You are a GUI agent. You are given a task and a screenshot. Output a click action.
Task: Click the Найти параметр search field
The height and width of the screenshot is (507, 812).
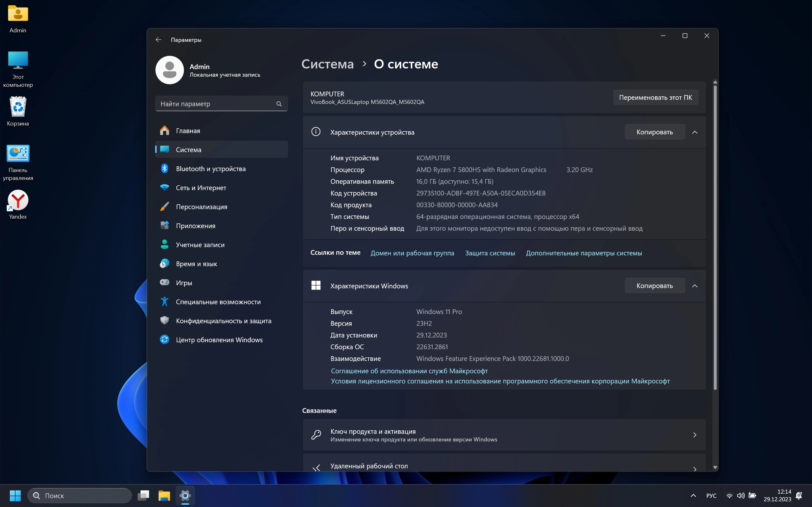(x=215, y=104)
